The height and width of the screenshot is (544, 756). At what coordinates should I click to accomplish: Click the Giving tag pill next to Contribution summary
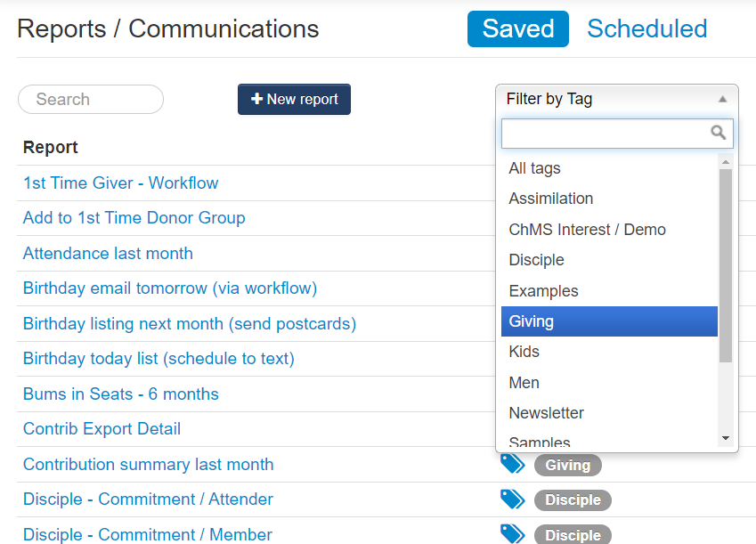coord(567,465)
